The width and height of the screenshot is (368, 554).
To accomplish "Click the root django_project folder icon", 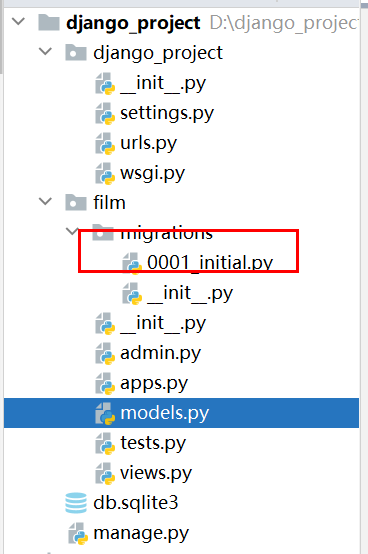I will (49, 23).
